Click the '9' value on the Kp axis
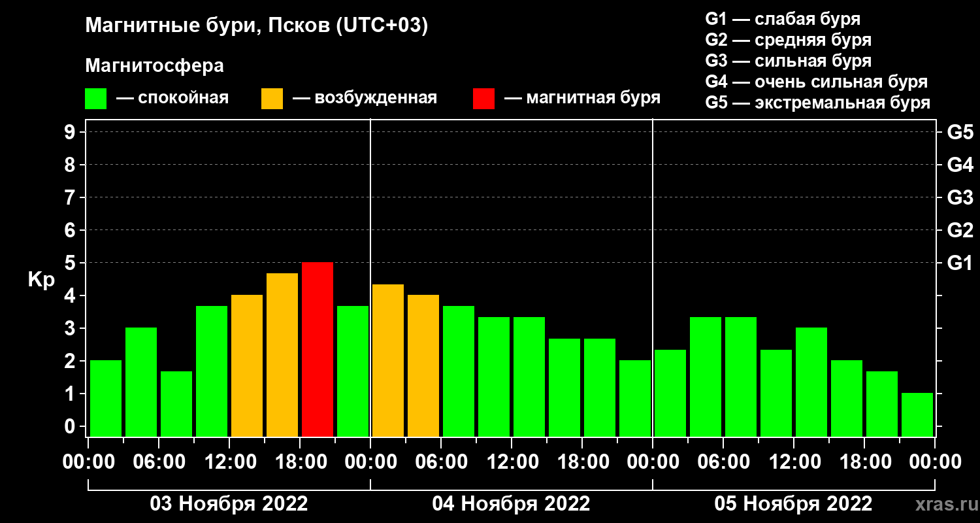 coord(71,132)
